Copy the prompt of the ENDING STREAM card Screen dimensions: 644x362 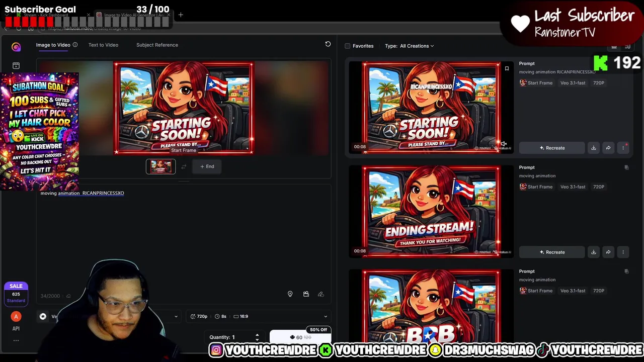click(x=626, y=167)
